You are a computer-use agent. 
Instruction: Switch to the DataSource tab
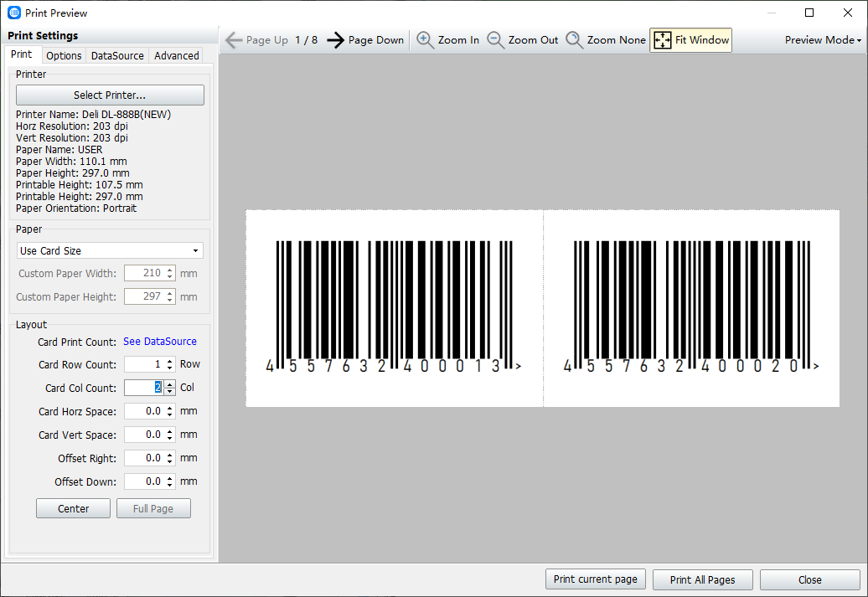click(x=117, y=55)
